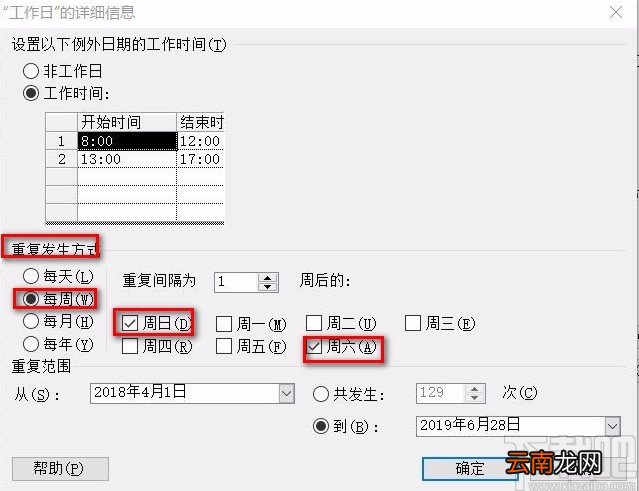Click the 帮助(P) button
639x491 pixels.
60,469
